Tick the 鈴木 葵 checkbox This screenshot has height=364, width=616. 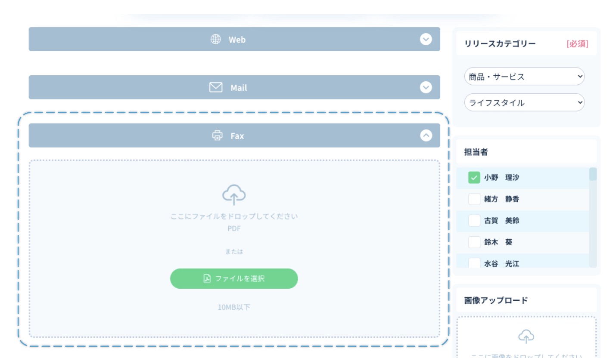click(x=474, y=242)
